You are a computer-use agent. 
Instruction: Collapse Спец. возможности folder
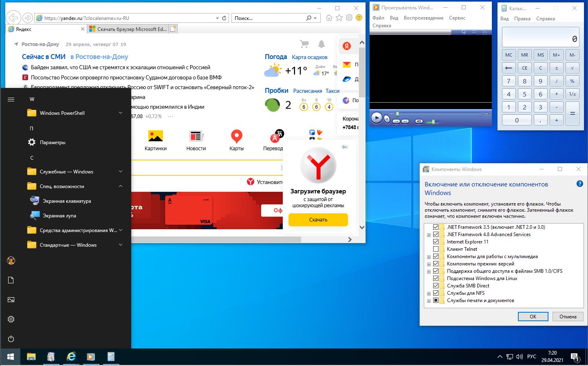coord(121,186)
